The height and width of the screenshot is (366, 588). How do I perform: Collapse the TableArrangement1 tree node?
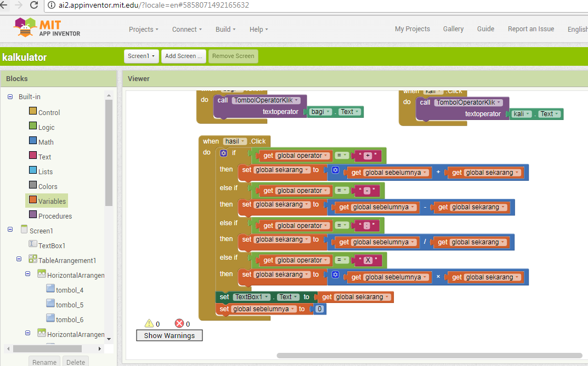coord(19,259)
